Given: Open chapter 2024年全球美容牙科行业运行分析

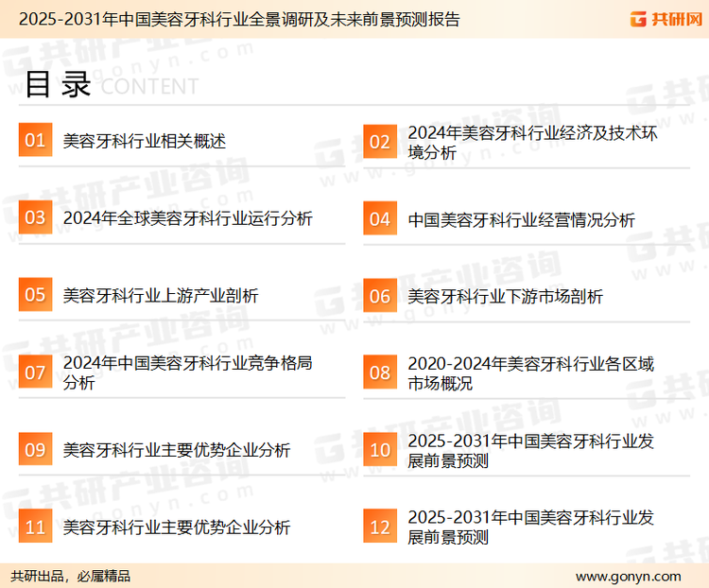Looking at the screenshot, I should point(188,218).
